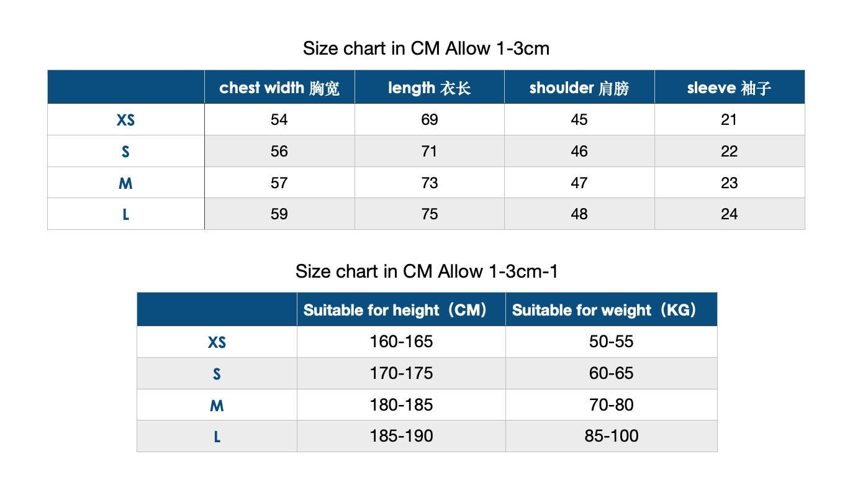Screen dimensions: 868x487
Task: Click the 'Size chart in CM Allow 1-3cm-1' title
Action: [427, 271]
